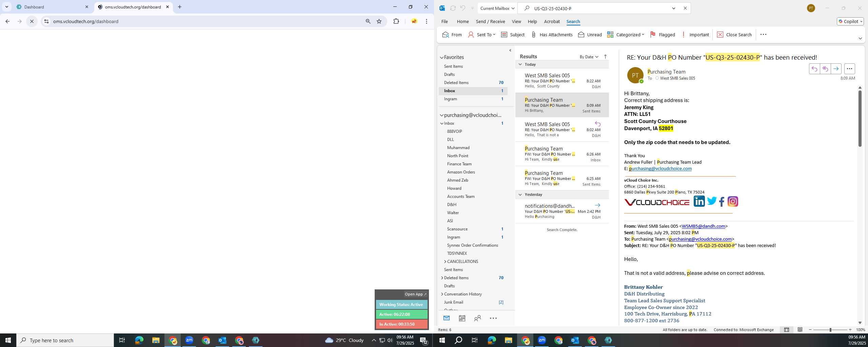The height and width of the screenshot is (347, 868).
Task: Switch to the Send / Receive tab
Action: click(490, 21)
